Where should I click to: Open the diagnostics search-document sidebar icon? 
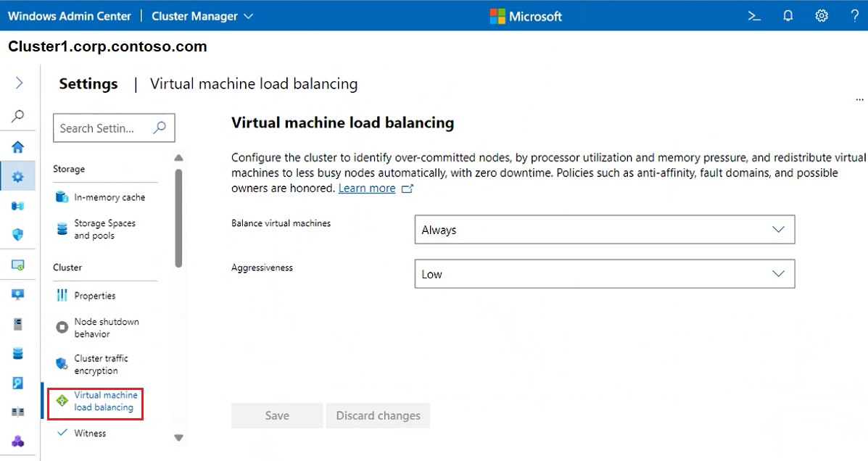[17, 383]
